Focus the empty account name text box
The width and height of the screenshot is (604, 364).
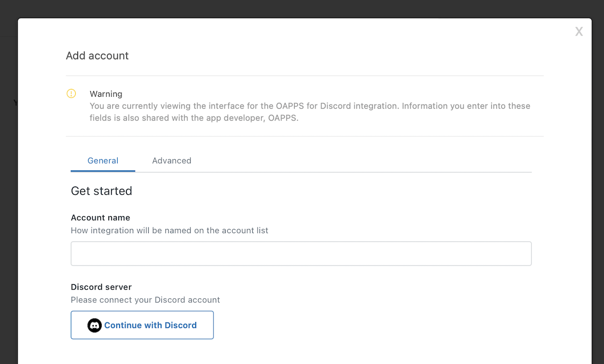pos(301,254)
